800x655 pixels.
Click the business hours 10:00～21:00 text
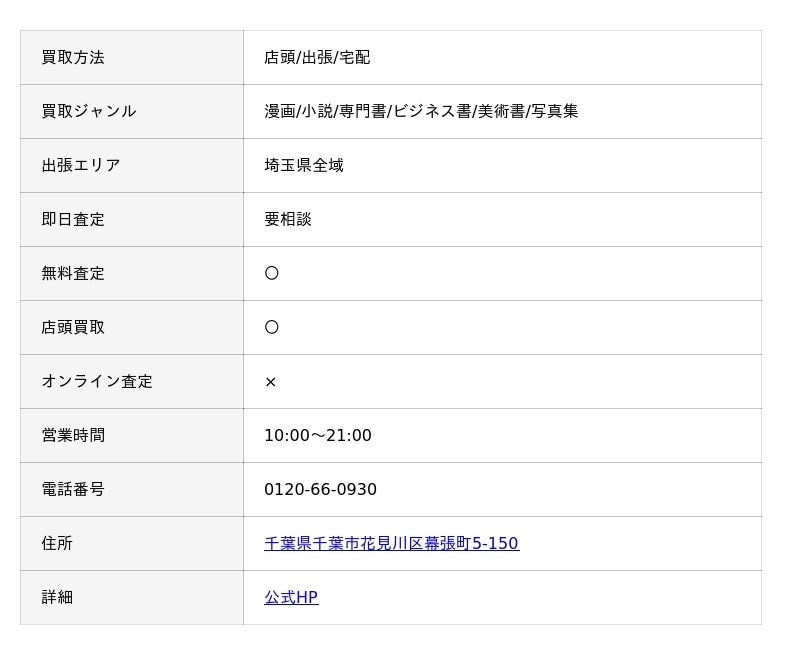coord(318,436)
